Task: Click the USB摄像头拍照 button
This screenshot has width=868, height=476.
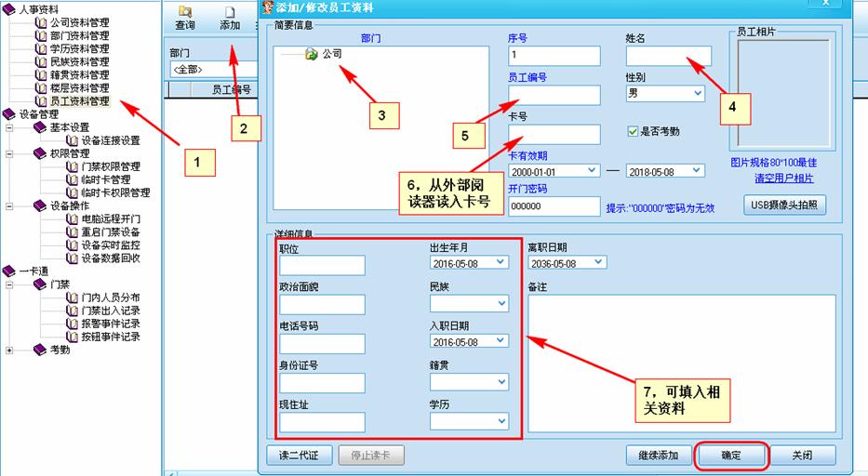Action: coord(783,205)
